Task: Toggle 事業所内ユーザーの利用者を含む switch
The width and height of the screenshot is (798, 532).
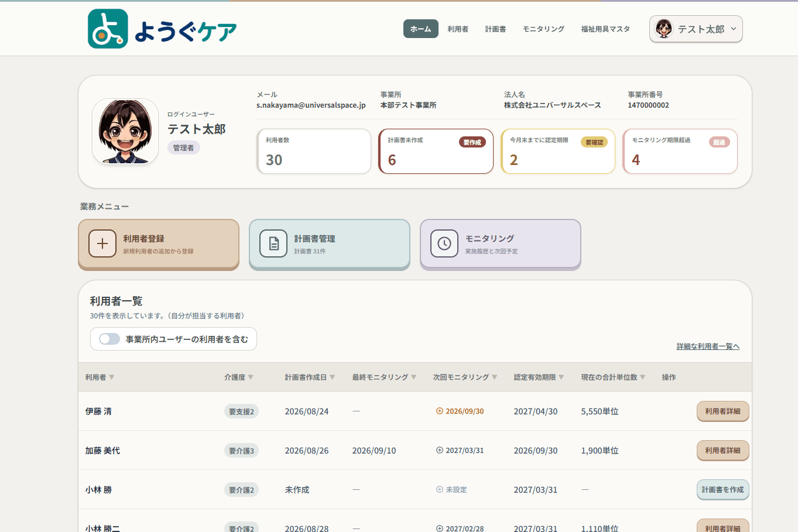Action: pos(109,339)
